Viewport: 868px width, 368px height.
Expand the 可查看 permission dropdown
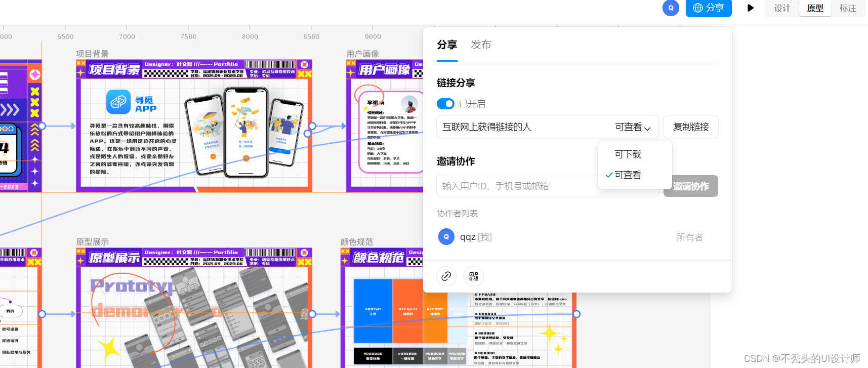pos(633,127)
